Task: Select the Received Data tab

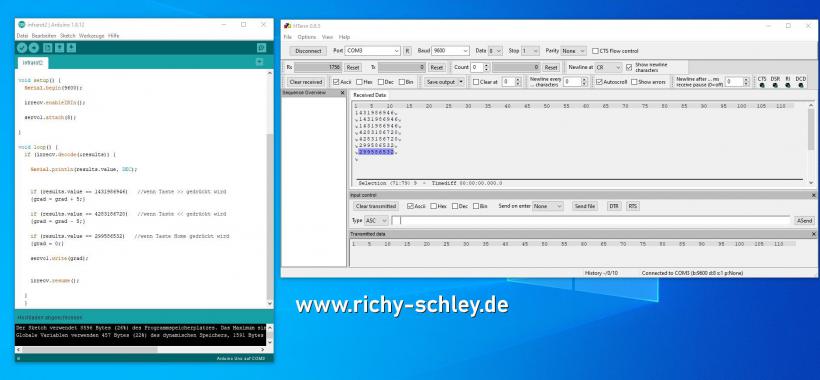Action: (x=369, y=95)
